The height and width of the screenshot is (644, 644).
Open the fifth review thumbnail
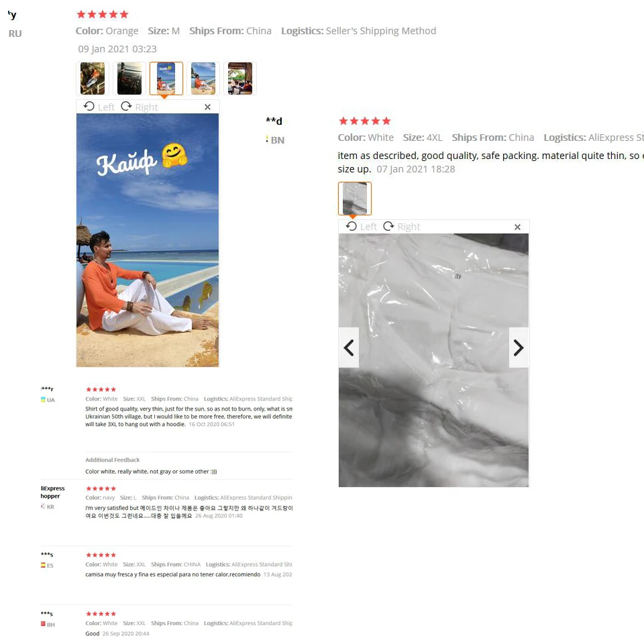coord(240,78)
